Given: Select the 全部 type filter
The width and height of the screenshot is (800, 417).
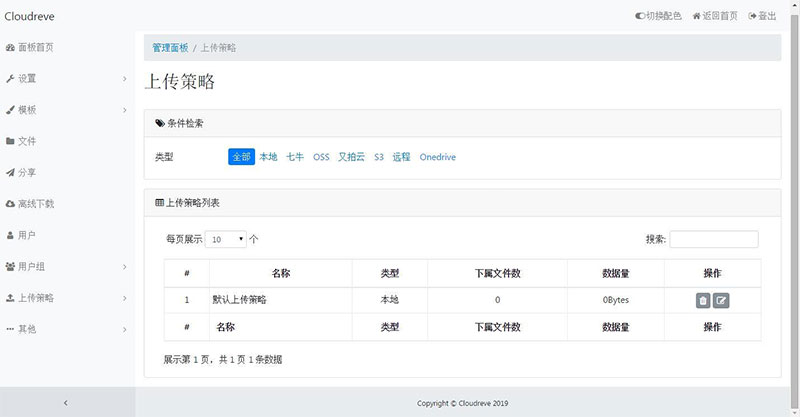Looking at the screenshot, I should pos(241,157).
